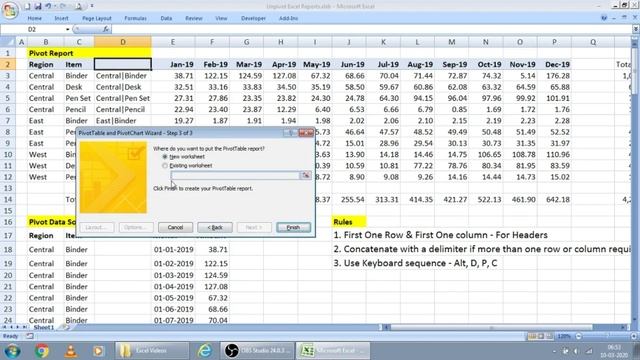
Task: Open the Undo history dropdown arrow
Action: point(55,6)
